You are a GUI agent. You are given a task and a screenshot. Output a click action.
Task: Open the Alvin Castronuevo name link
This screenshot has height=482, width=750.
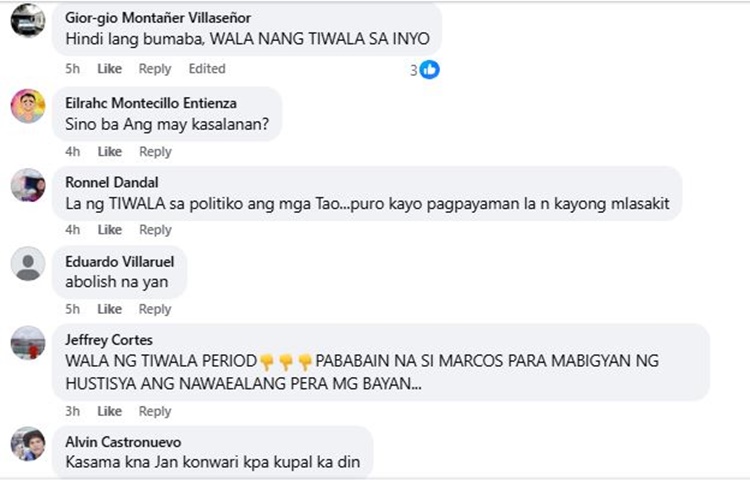pyautogui.click(x=123, y=442)
